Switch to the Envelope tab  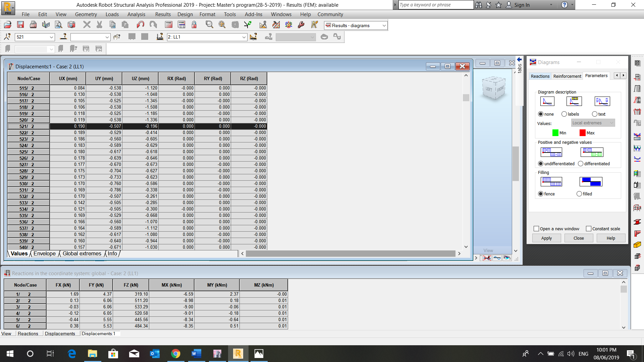pyautogui.click(x=45, y=254)
